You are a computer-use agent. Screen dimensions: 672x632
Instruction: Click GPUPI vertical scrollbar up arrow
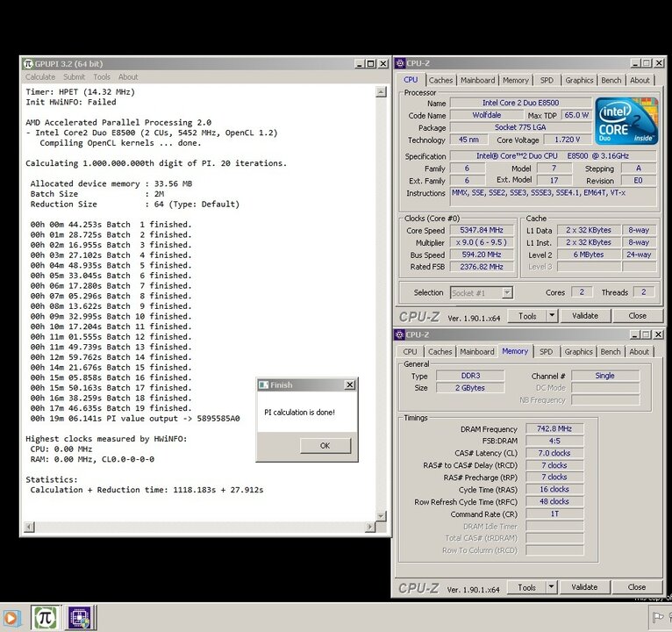pos(381,92)
